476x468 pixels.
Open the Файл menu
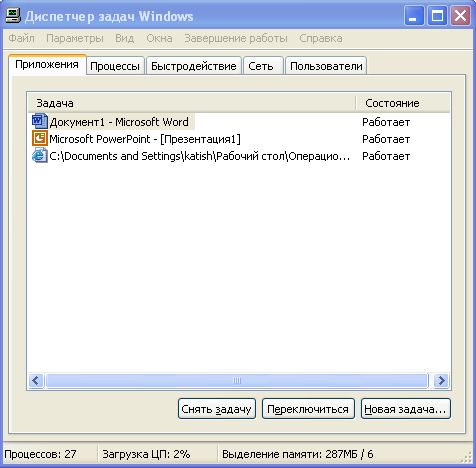[21, 38]
